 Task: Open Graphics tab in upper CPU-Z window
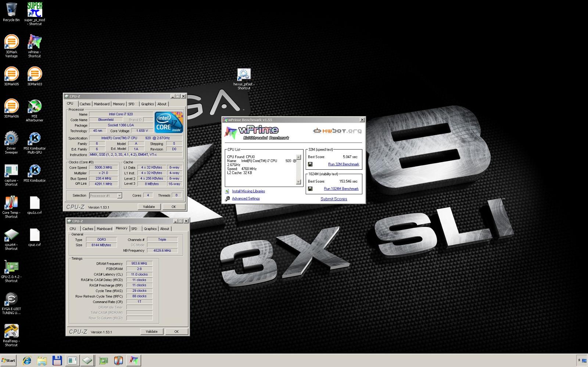pyautogui.click(x=147, y=104)
